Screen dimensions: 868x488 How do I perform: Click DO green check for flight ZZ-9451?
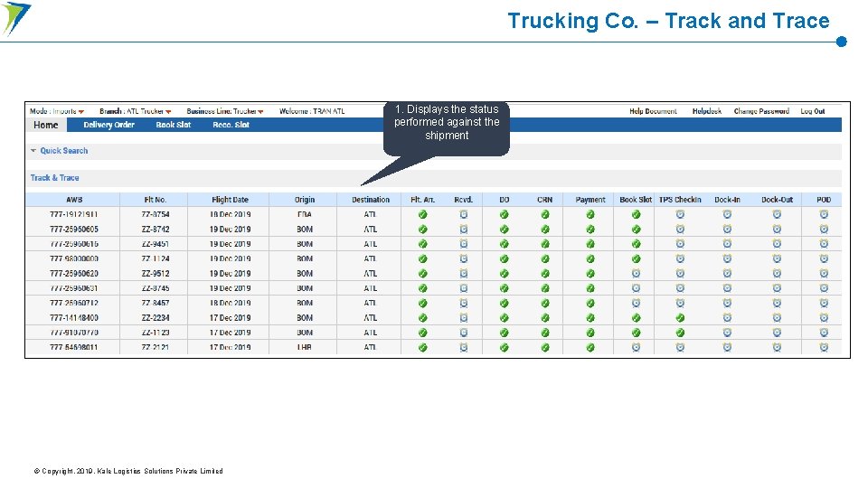point(505,244)
